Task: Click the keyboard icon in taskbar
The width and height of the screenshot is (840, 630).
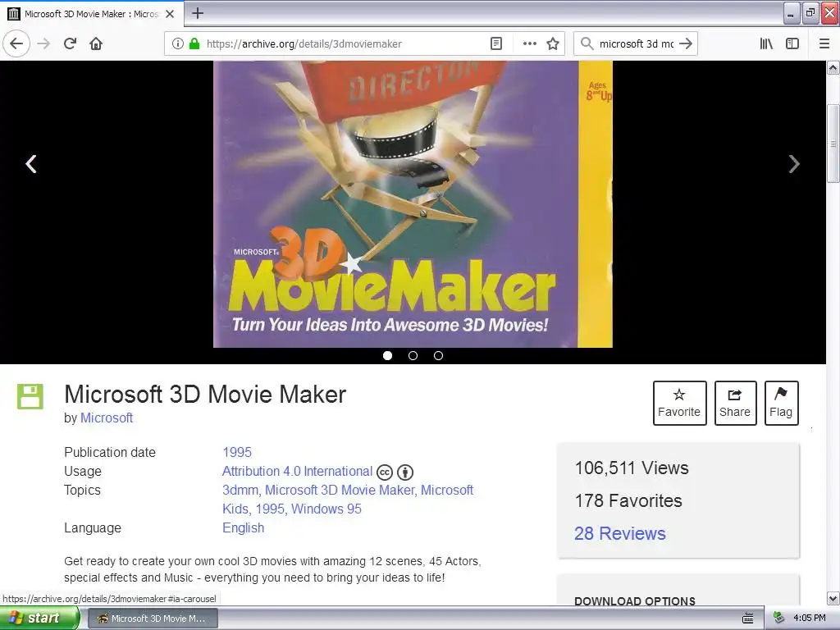Action: [x=748, y=619]
